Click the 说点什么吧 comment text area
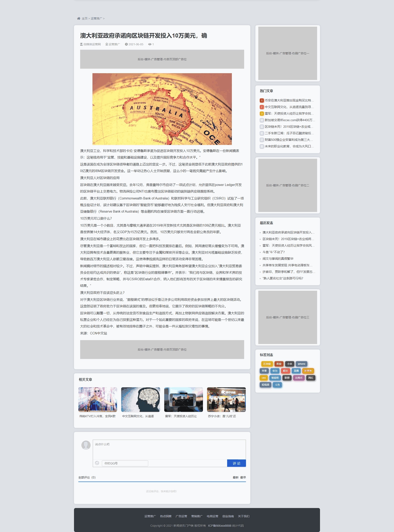Screen dimensions: 394x532 [169, 450]
